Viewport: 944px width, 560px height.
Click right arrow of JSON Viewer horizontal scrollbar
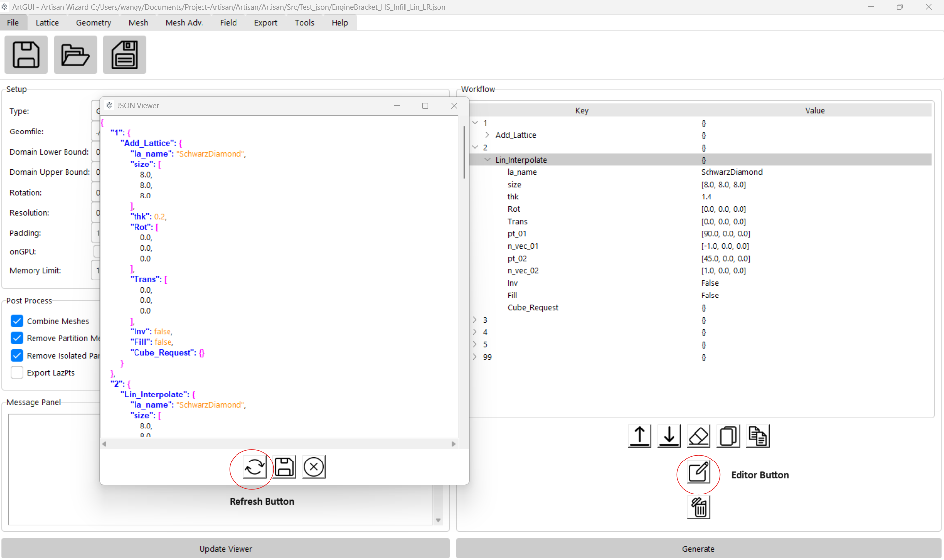coord(453,444)
